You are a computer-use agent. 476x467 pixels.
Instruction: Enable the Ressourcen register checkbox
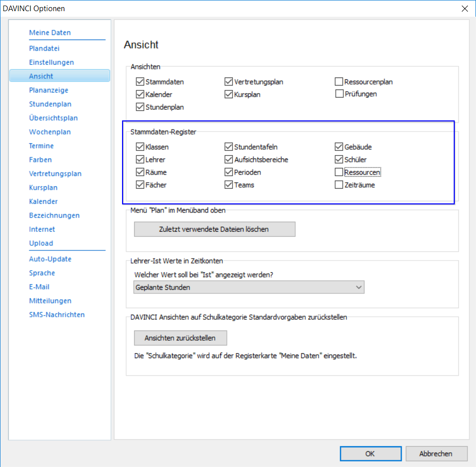[x=339, y=172]
